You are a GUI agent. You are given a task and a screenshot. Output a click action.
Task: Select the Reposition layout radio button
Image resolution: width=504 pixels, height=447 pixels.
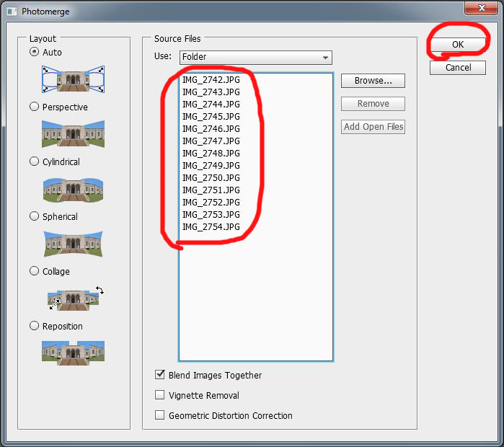34,326
